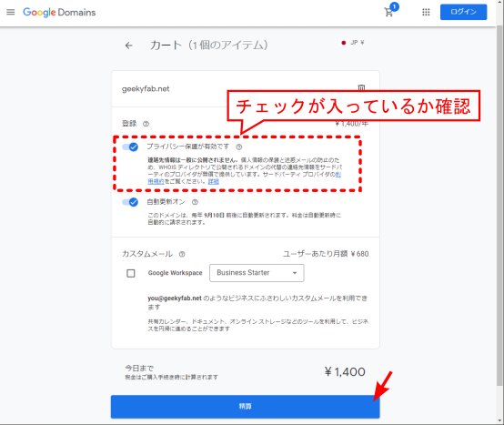Click the 今日まで label
504x425 pixels.
tap(139, 368)
